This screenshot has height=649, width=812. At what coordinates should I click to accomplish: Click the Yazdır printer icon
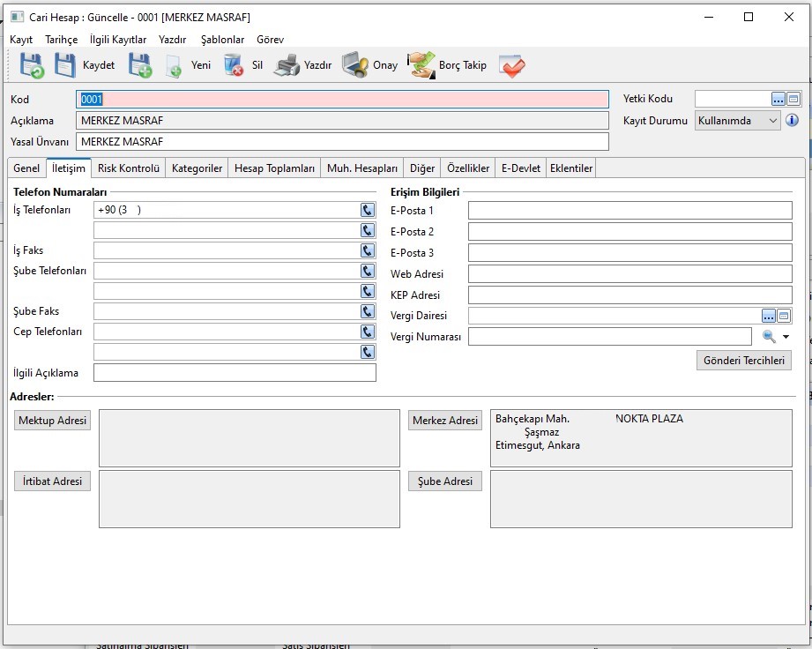(x=287, y=65)
